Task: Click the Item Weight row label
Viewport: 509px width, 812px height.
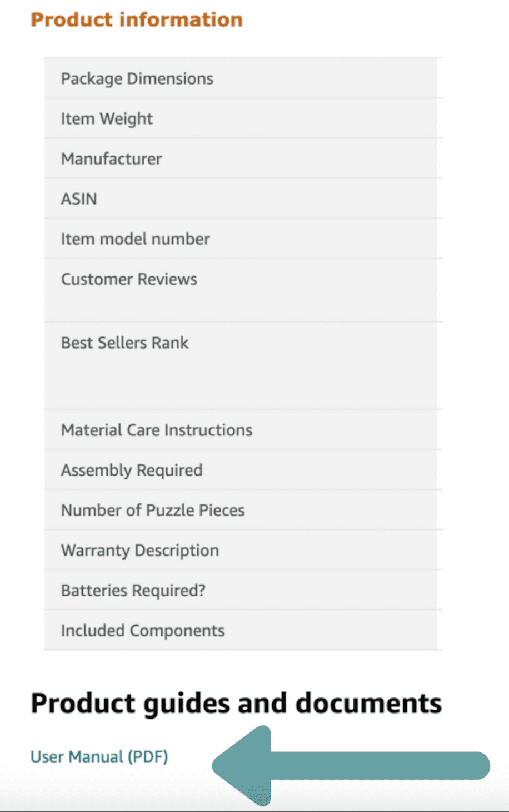Action: [x=107, y=119]
